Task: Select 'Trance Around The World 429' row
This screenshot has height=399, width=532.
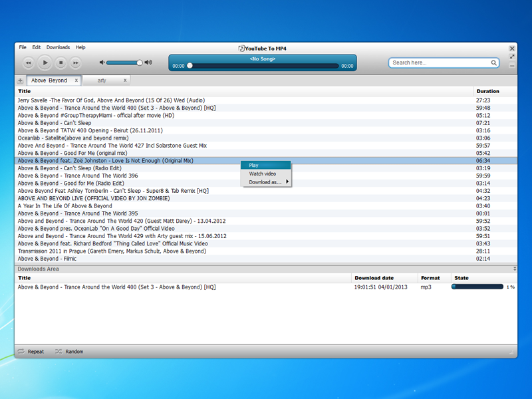Action: tap(266, 236)
